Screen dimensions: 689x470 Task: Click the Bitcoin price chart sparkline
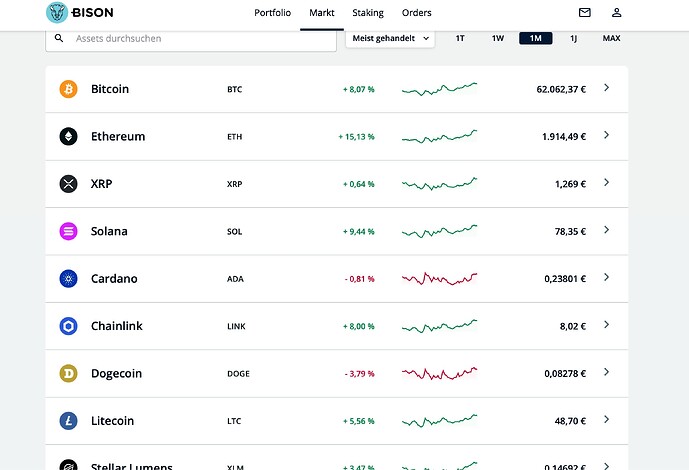point(439,89)
